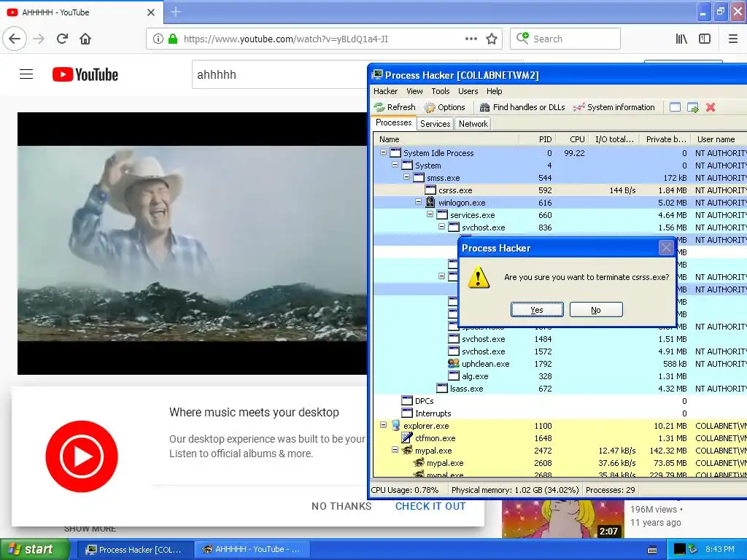This screenshot has height=560, width=747.
Task: Close the Process Hacker confirmation dialog
Action: [666, 248]
